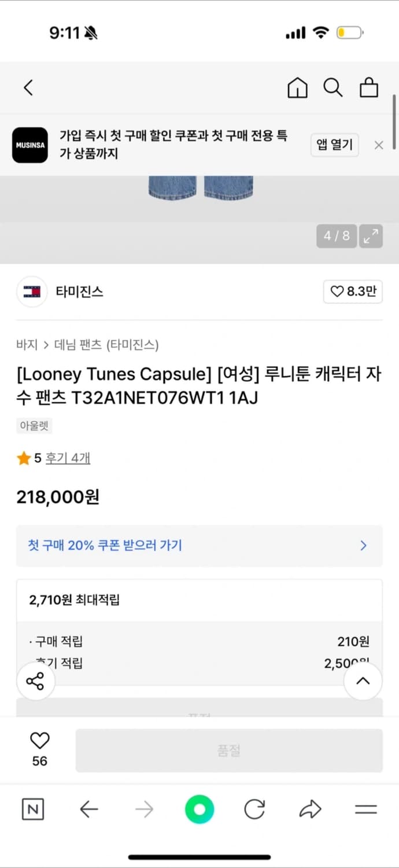The image size is (399, 868).
Task: Open the search icon in the top bar
Action: [x=332, y=87]
